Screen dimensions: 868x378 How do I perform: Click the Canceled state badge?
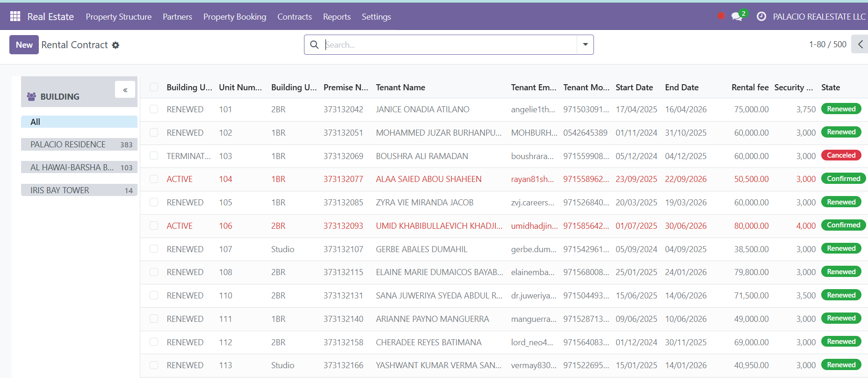(841, 155)
